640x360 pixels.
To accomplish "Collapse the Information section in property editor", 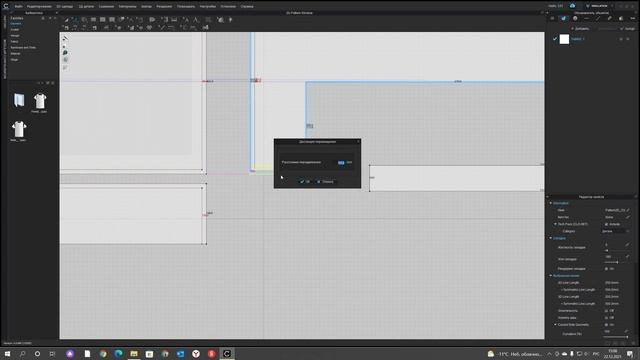I will click(551, 203).
